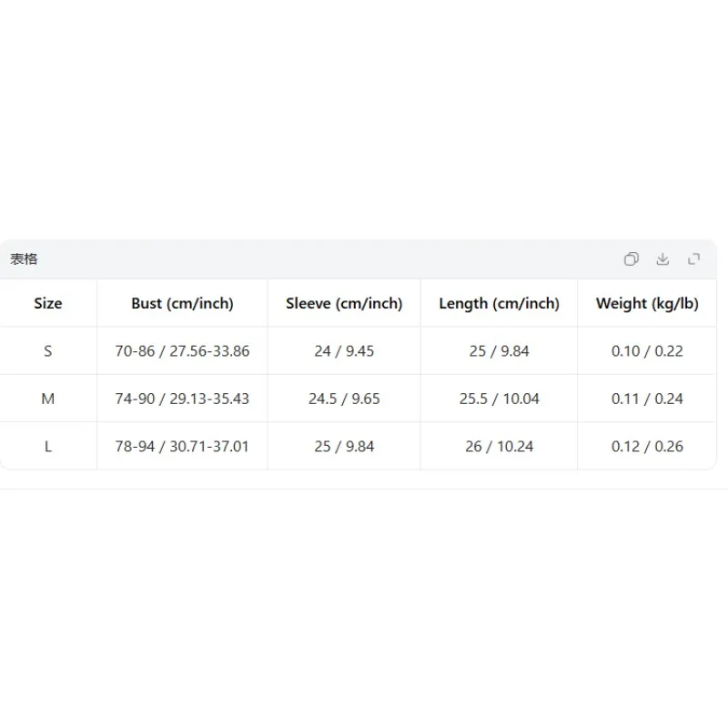Click the 0.12 / 0.26 weight cell
This screenshot has width=728, height=728.
tap(647, 446)
